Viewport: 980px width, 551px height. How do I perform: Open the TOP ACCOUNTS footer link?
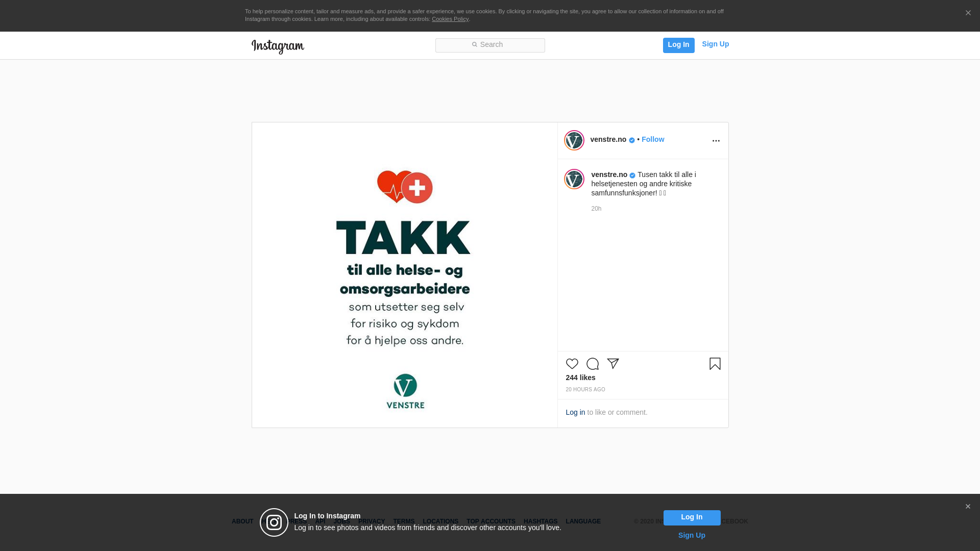(x=491, y=521)
